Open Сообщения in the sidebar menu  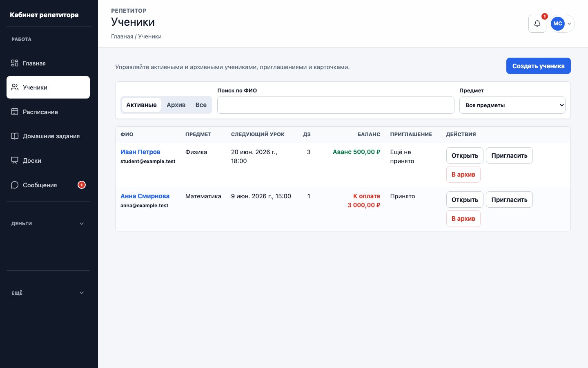tap(48, 185)
